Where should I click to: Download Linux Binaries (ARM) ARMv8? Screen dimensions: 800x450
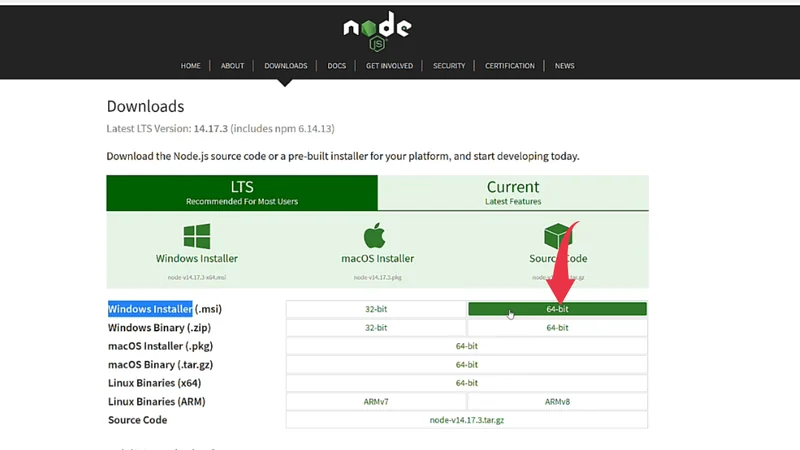[557, 402]
